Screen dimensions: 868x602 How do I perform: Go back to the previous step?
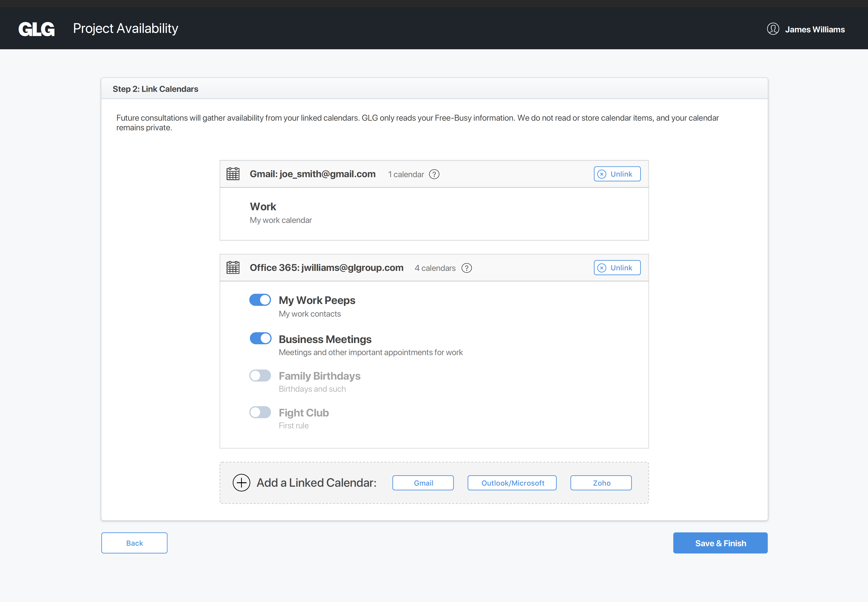tap(134, 543)
